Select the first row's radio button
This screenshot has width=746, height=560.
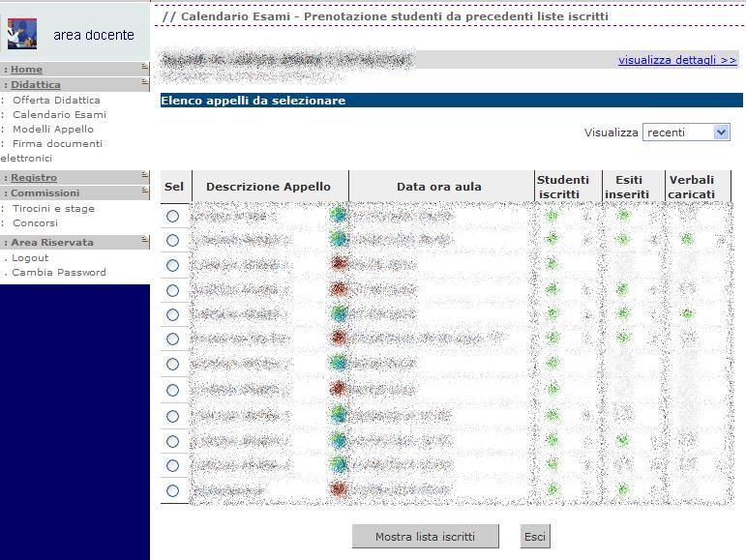coord(172,216)
